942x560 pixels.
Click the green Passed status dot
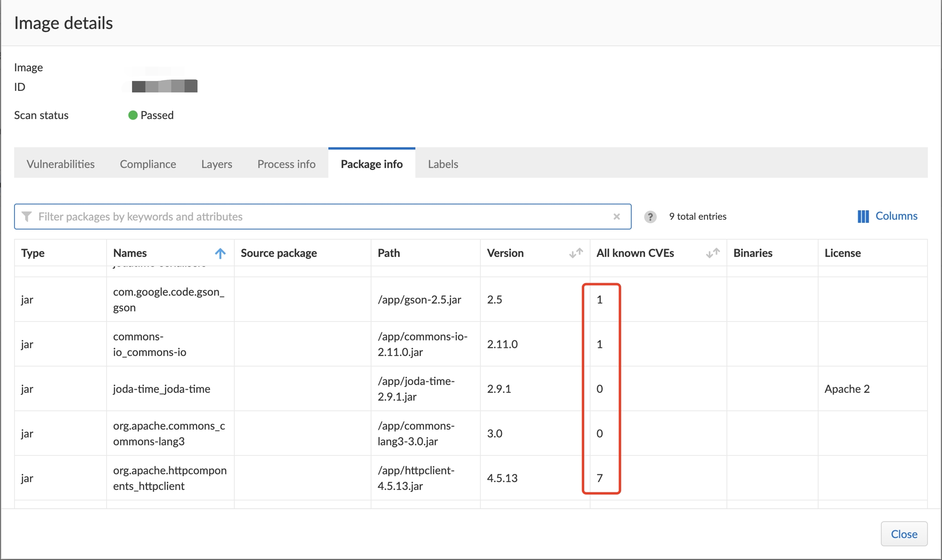point(133,115)
